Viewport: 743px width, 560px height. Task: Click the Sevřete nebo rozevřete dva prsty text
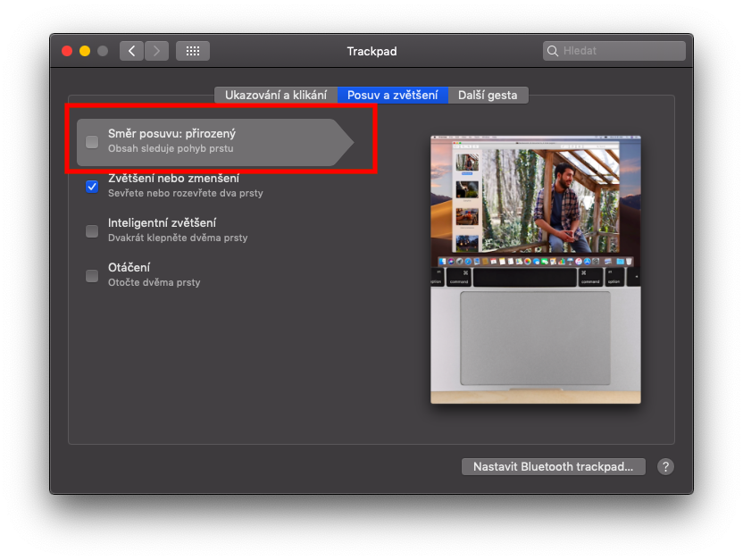[x=185, y=193]
